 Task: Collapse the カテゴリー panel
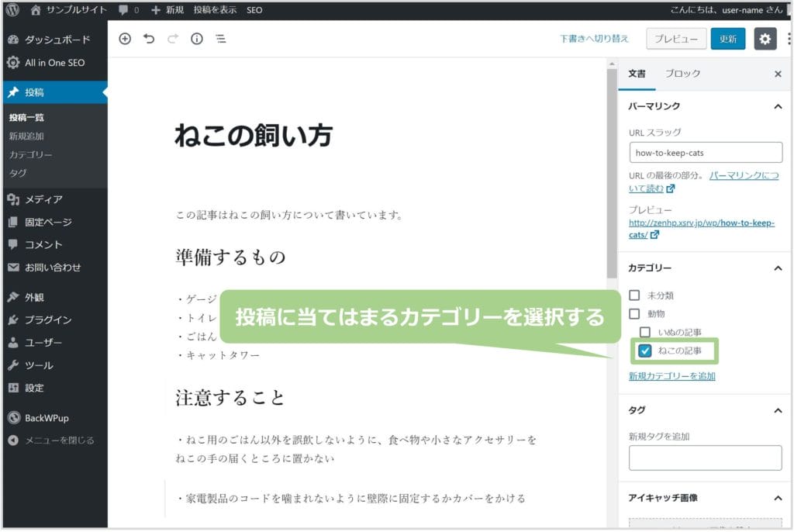tap(778, 268)
